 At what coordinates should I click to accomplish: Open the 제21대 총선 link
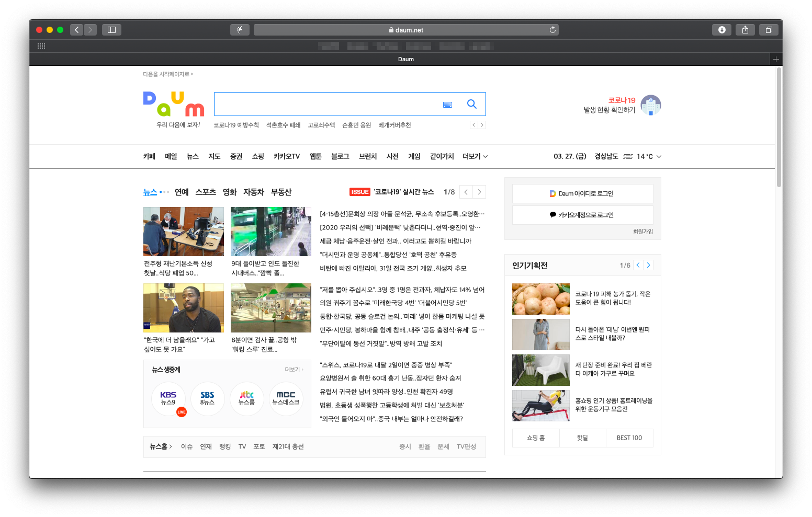[288, 446]
